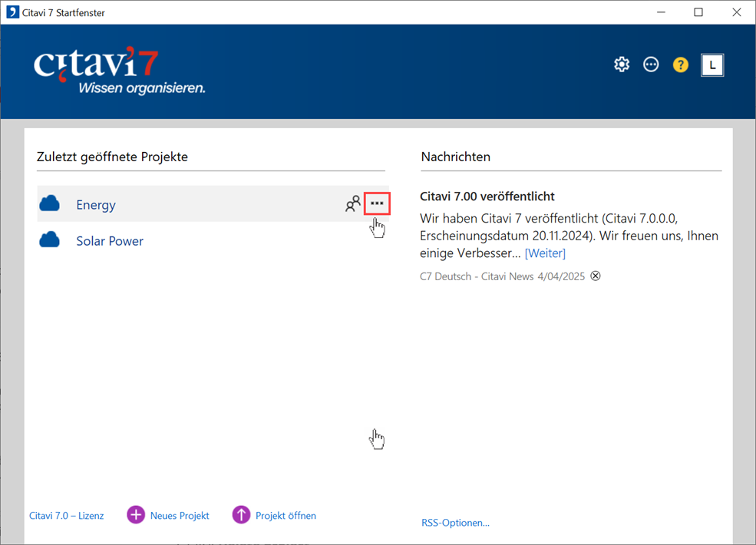Click the Projekt öffnen label
756x545 pixels.
(x=286, y=516)
